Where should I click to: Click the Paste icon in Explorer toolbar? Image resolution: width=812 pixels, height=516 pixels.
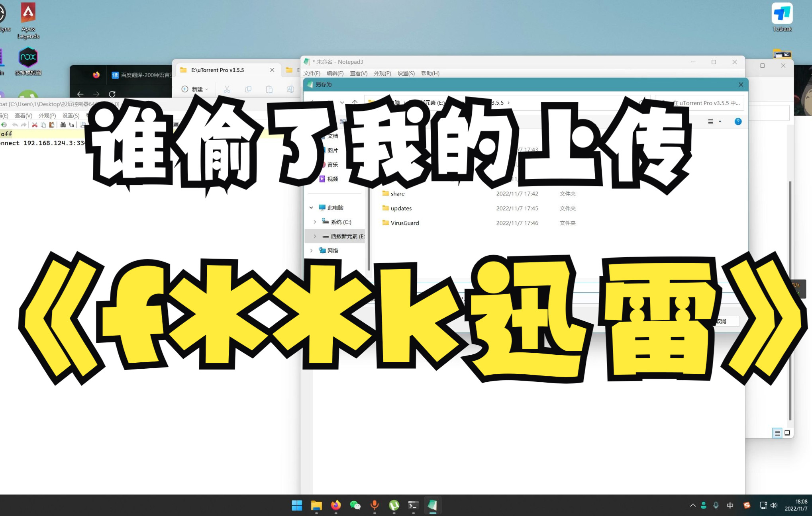(x=269, y=89)
